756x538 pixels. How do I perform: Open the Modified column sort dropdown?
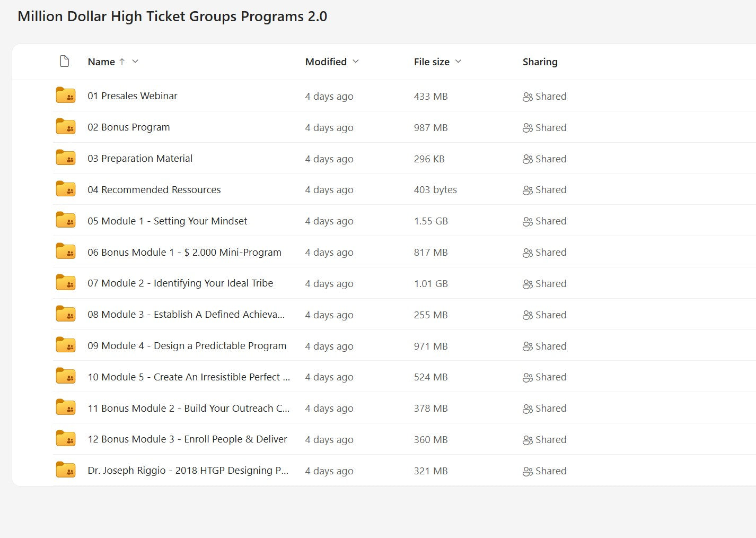point(356,62)
